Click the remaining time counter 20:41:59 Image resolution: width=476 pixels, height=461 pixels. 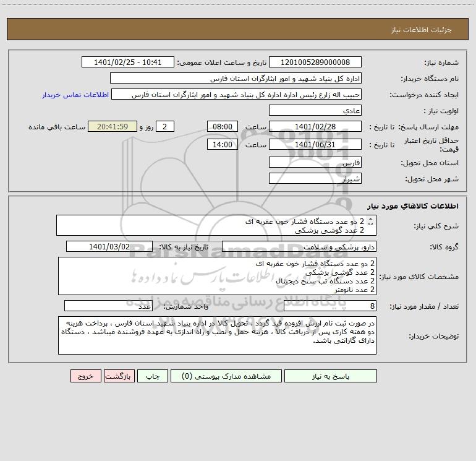pos(113,126)
